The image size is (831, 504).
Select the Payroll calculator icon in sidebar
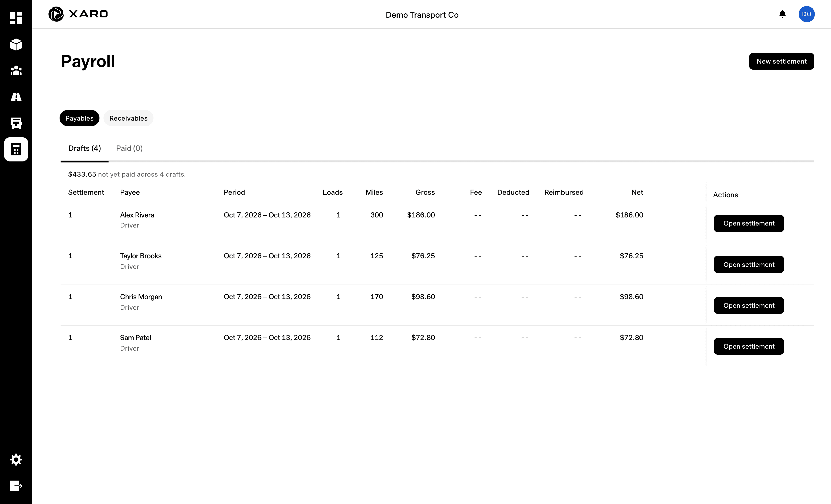tap(16, 149)
